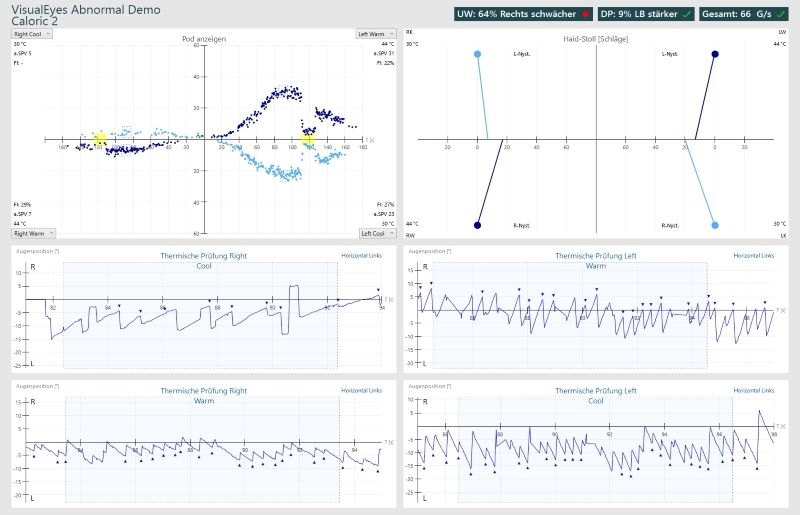The height and width of the screenshot is (515, 800).
Task: Click Horizontal Links in Right Warm trace
Action: pyautogui.click(x=362, y=390)
